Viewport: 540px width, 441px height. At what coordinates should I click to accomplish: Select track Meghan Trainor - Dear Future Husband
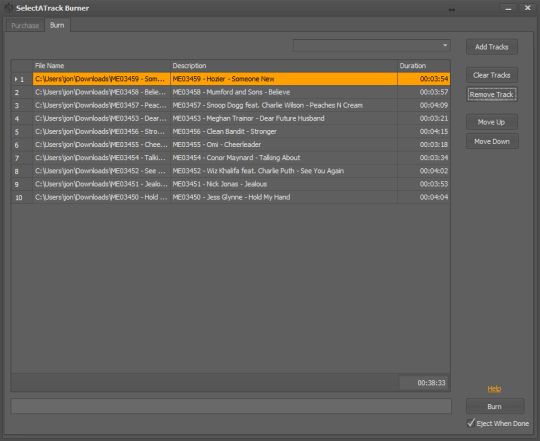click(x=284, y=118)
